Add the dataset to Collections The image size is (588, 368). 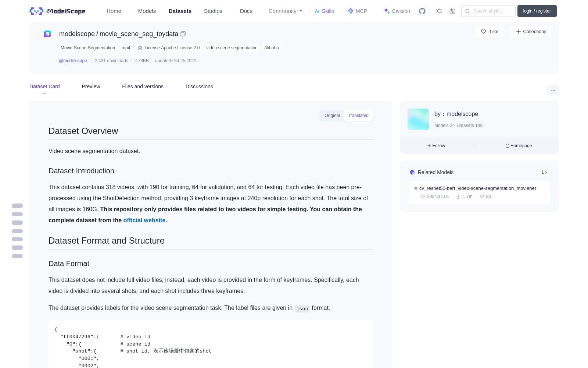click(531, 32)
